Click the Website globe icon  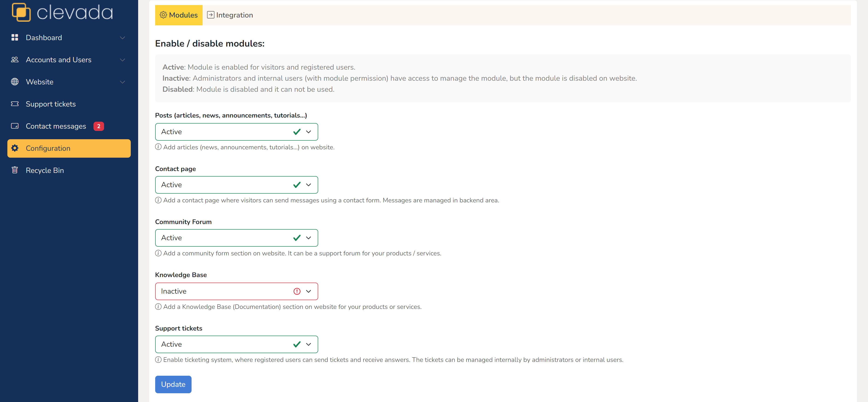pos(15,82)
